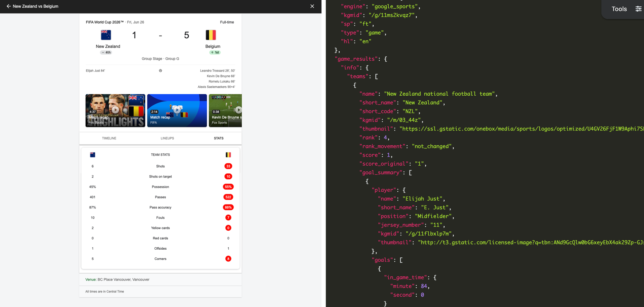Click the back arrow beside New Zealand vs Belgium
644x307 pixels.
click(9, 6)
